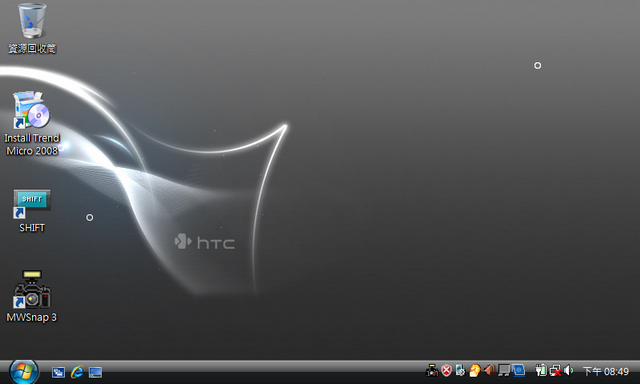
Task: Click device with gear tray icon
Action: point(460,371)
